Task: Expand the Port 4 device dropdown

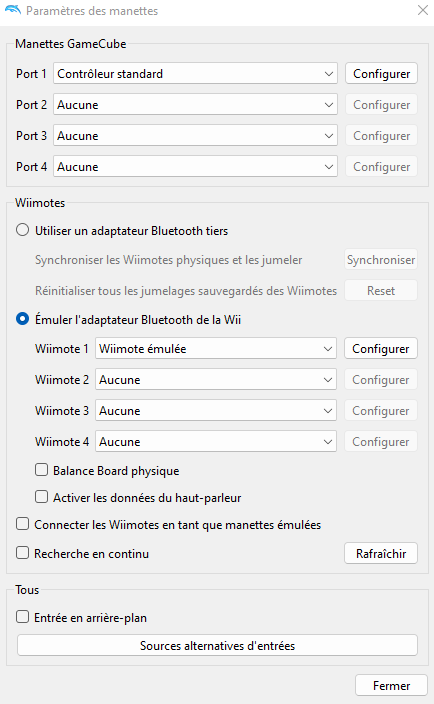Action: (195, 167)
